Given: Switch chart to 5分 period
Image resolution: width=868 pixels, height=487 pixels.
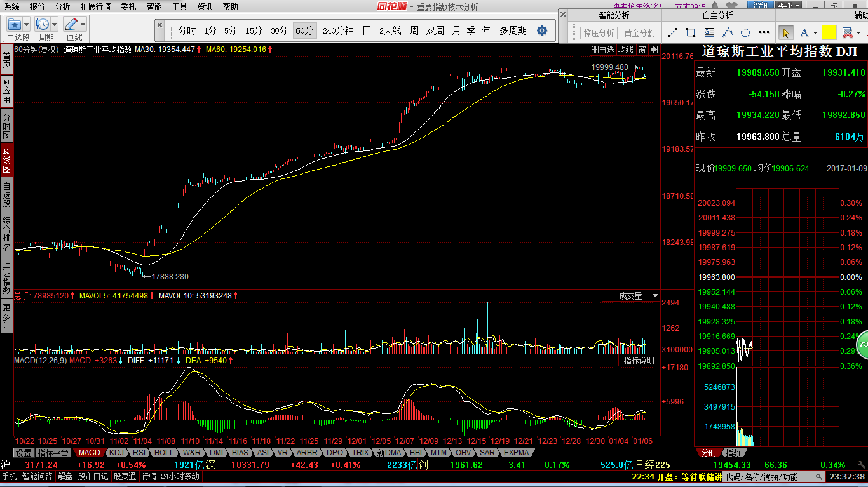Looking at the screenshot, I should coord(231,30).
